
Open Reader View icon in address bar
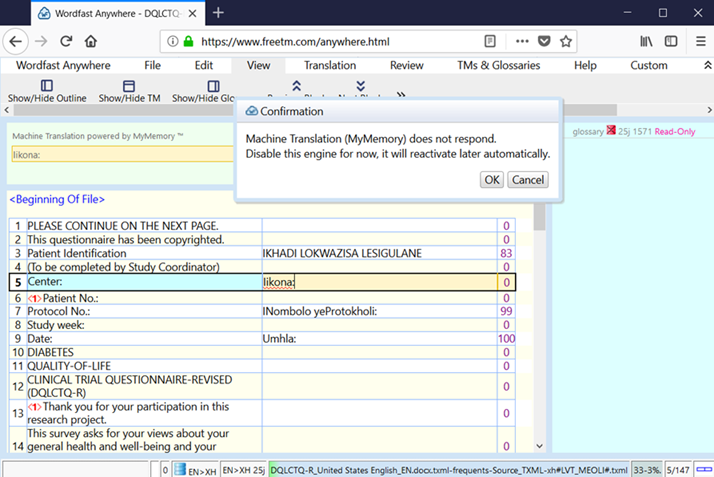[490, 41]
